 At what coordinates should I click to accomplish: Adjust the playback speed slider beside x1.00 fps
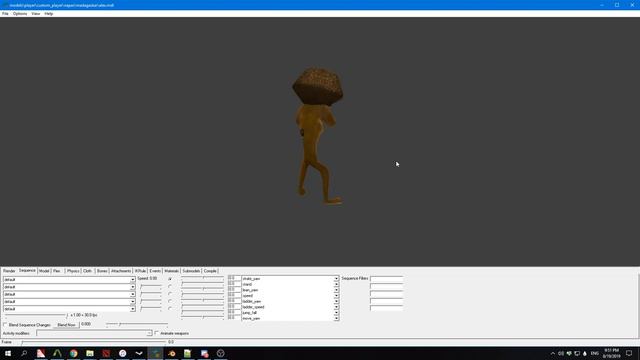point(36,315)
